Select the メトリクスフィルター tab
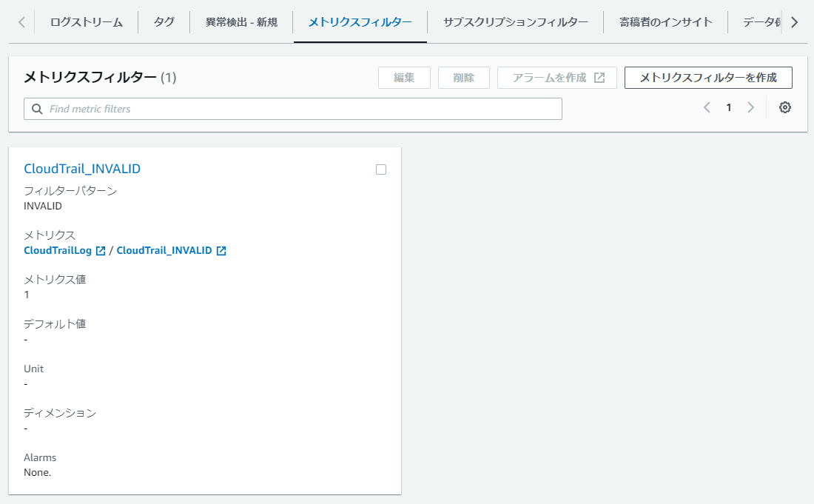 [x=360, y=22]
